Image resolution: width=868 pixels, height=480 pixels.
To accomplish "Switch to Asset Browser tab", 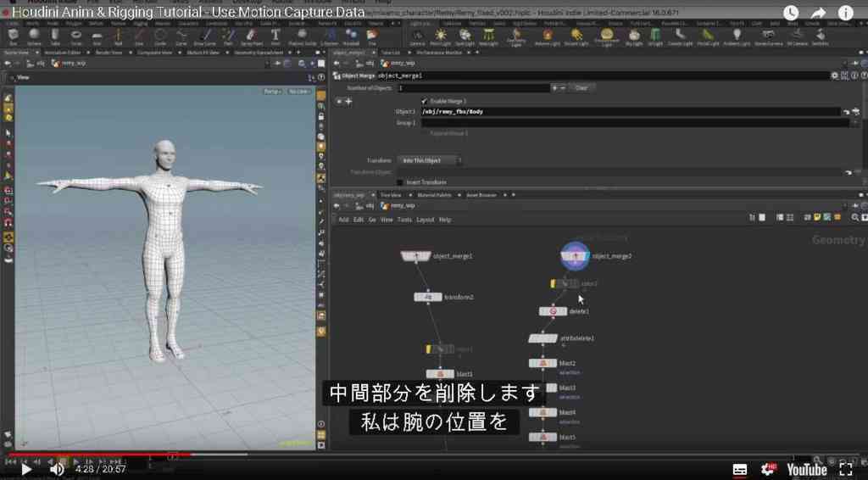I will tap(481, 195).
